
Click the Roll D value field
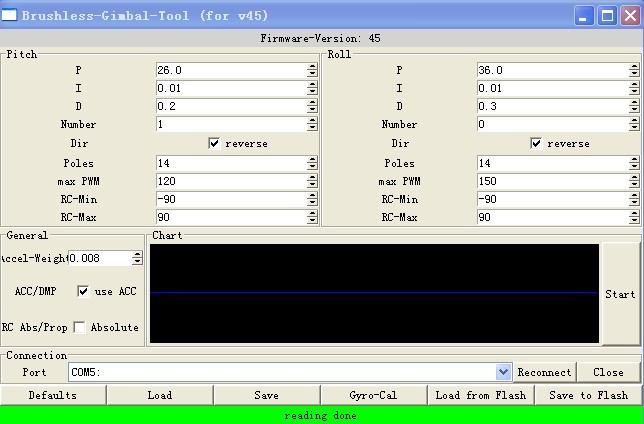coord(552,106)
